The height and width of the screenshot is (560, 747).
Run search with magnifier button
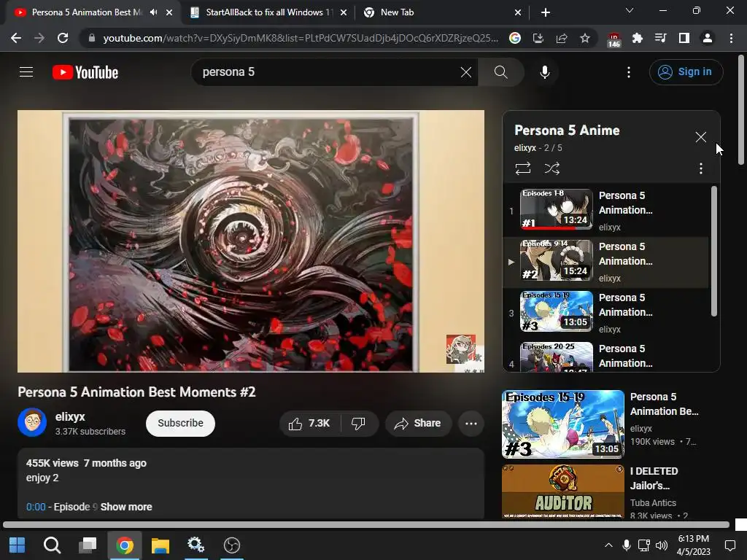point(500,72)
